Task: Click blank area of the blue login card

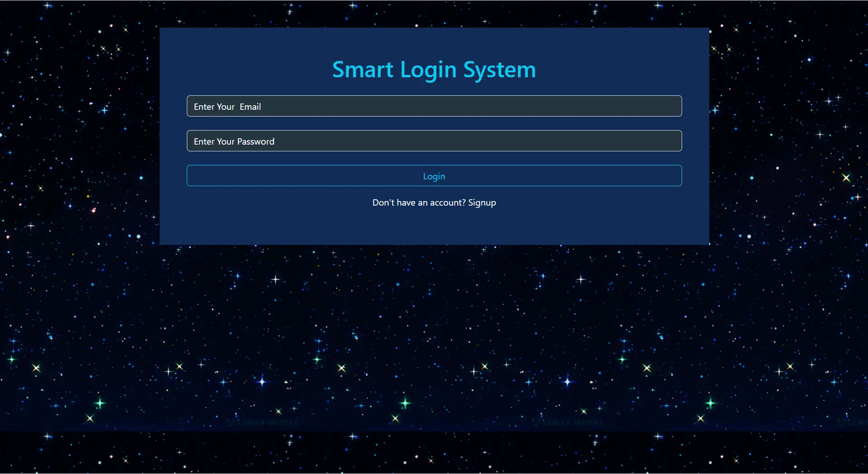Action: 434,228
